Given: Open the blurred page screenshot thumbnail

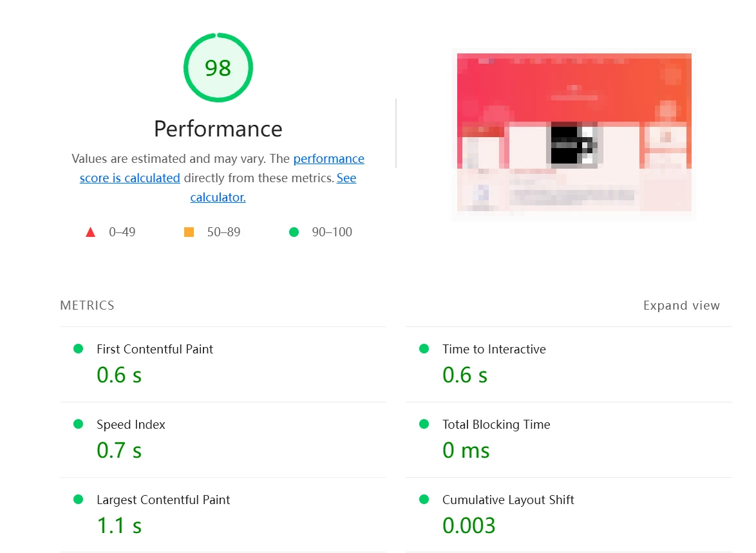Looking at the screenshot, I should pos(574,133).
